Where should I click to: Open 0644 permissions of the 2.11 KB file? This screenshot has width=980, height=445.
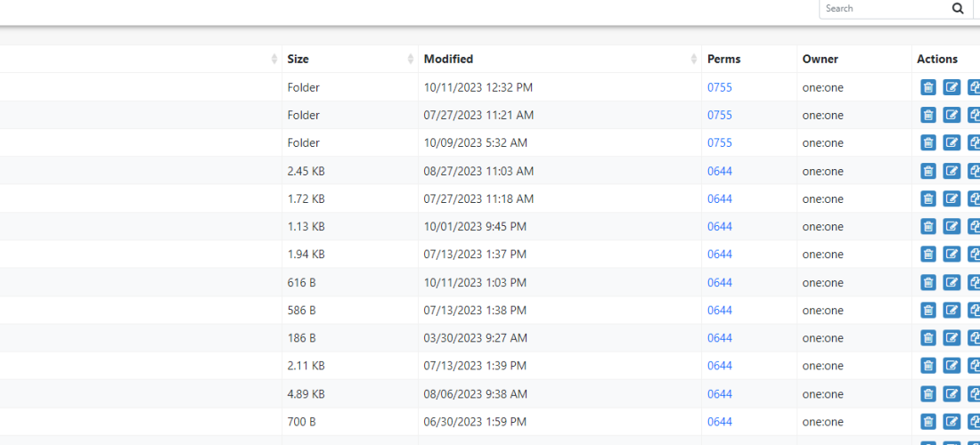pos(719,365)
